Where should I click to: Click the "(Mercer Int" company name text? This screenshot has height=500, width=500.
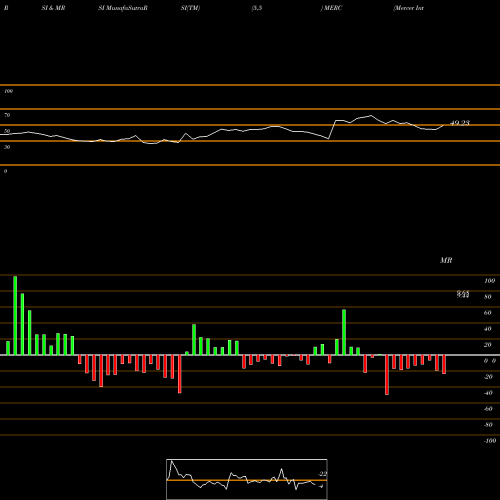pos(409,8)
